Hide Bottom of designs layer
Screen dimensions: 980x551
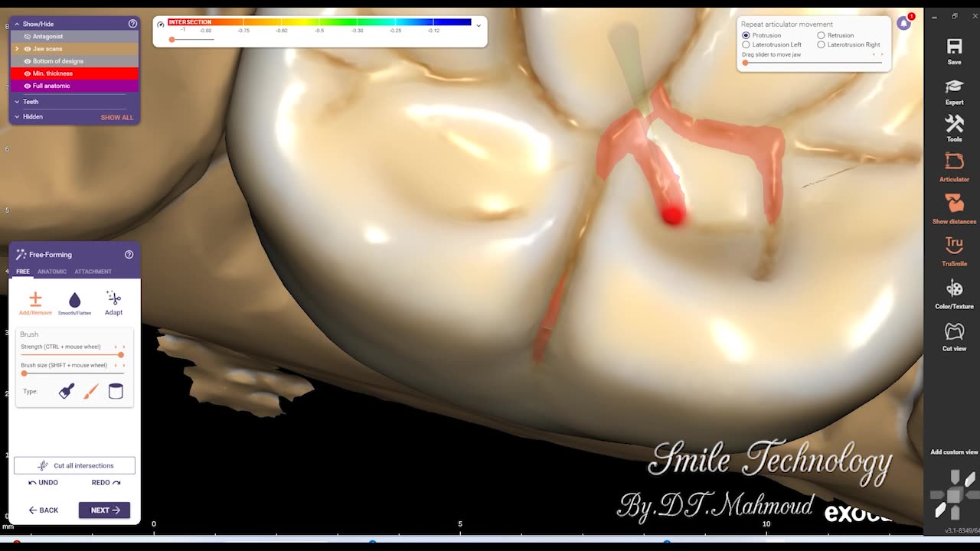point(28,60)
